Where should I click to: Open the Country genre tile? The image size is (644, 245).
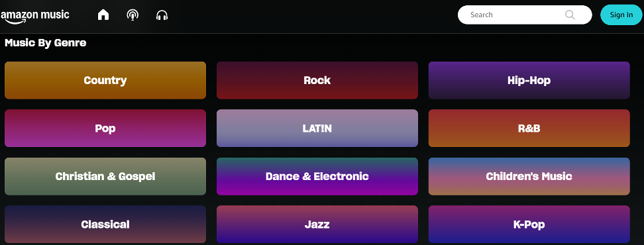[105, 80]
